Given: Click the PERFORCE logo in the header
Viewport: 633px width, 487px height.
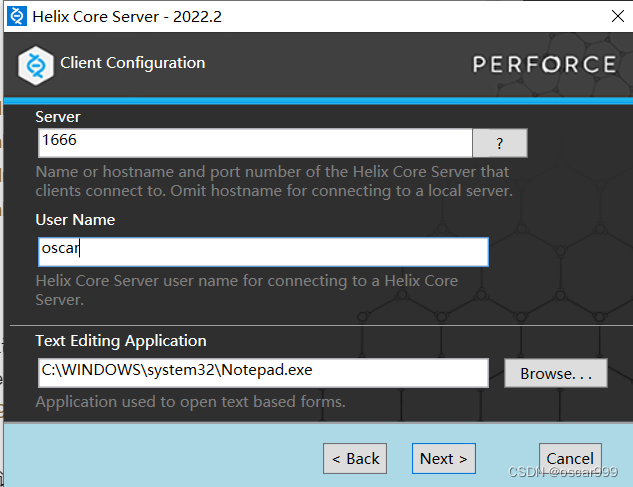Looking at the screenshot, I should pos(545,65).
